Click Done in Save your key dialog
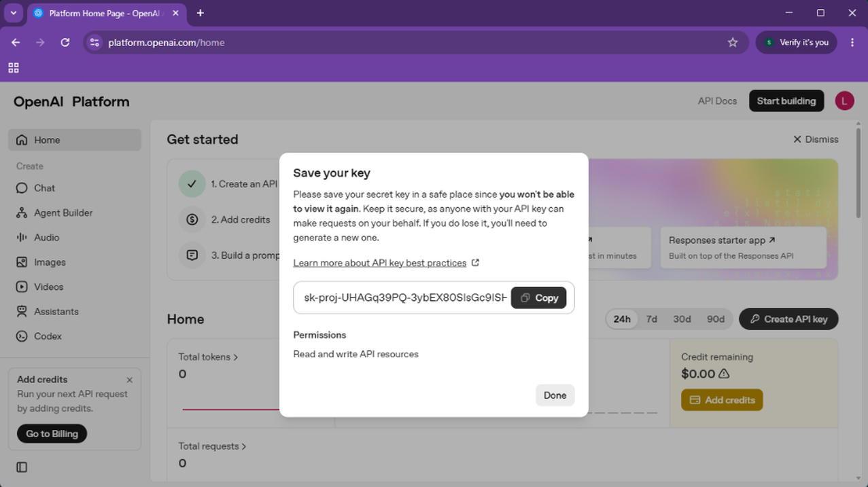 (x=555, y=395)
